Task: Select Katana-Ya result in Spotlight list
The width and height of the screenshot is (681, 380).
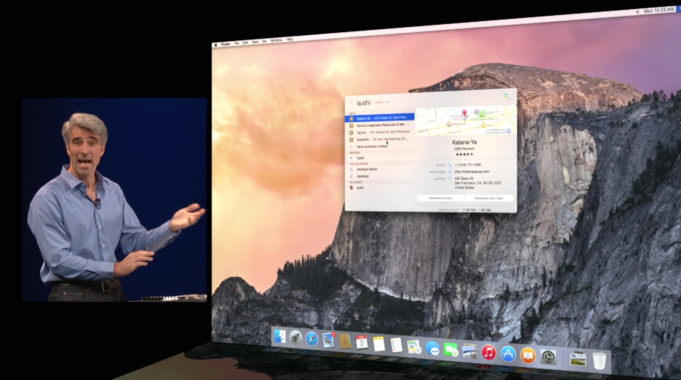Action: [x=380, y=118]
